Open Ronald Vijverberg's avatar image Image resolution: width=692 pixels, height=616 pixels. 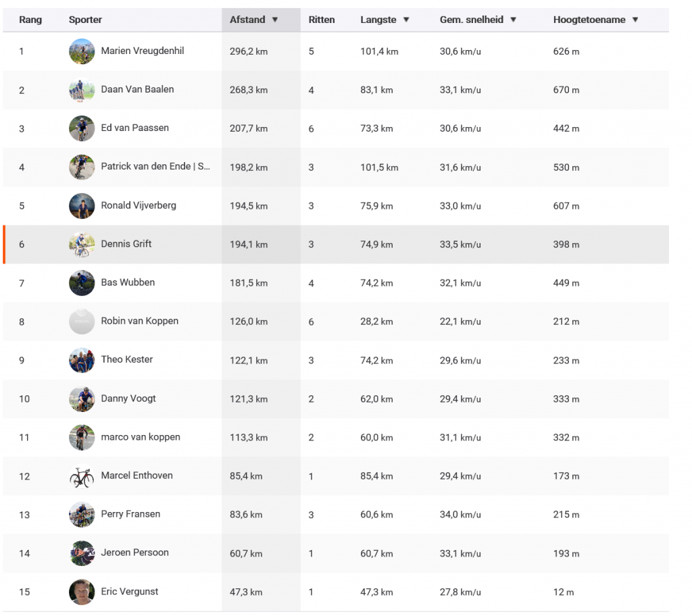click(82, 205)
